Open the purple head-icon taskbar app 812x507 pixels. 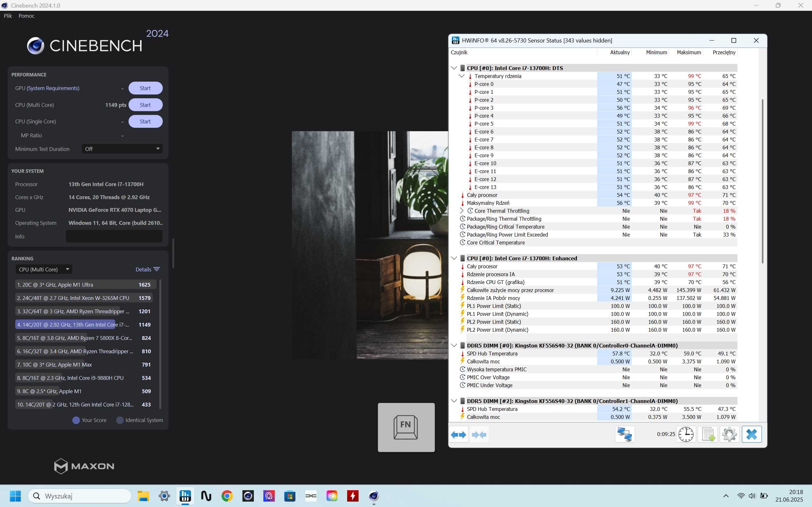pyautogui.click(x=269, y=496)
